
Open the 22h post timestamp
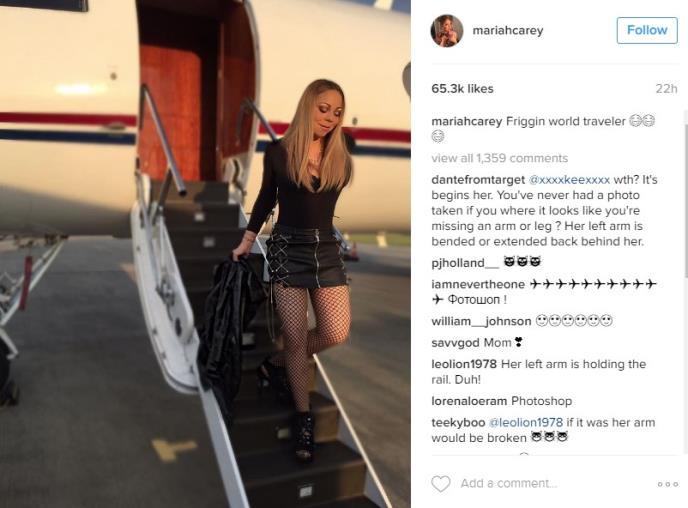(x=666, y=89)
